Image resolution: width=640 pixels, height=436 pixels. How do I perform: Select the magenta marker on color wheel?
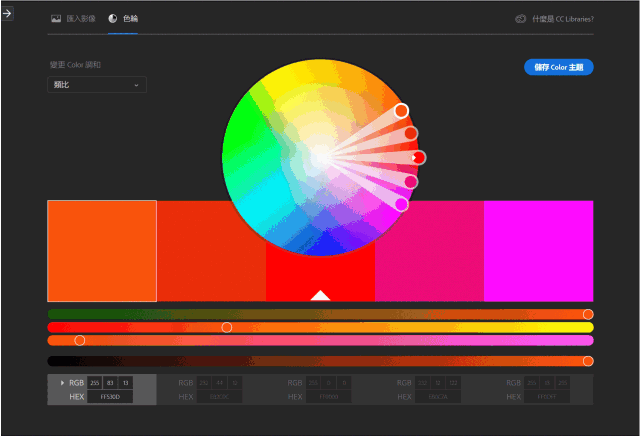[x=401, y=204]
